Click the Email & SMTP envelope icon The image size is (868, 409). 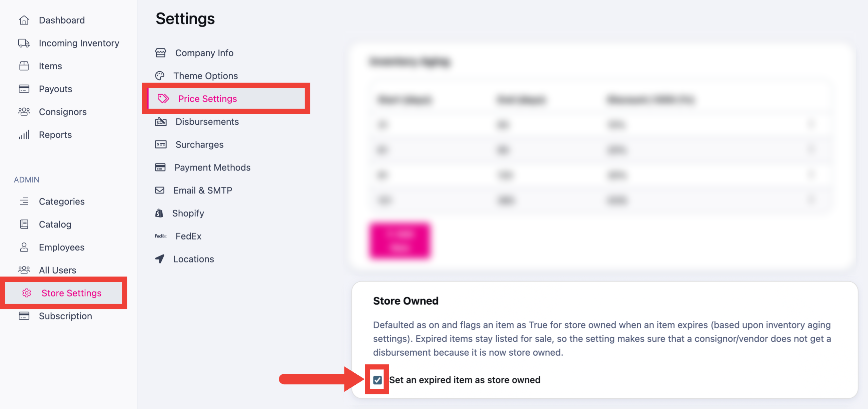160,190
